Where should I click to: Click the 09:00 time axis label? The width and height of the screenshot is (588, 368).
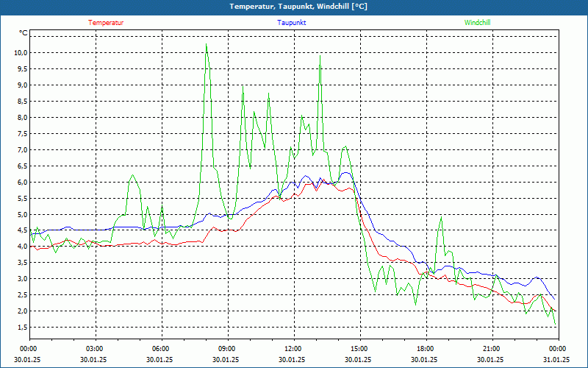(228, 349)
